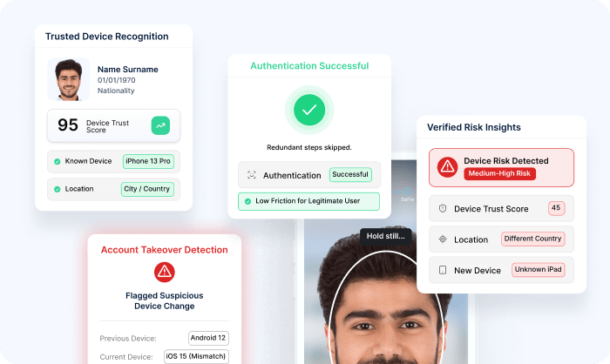Click the Low Friction for Legitimate User row

pos(308,201)
